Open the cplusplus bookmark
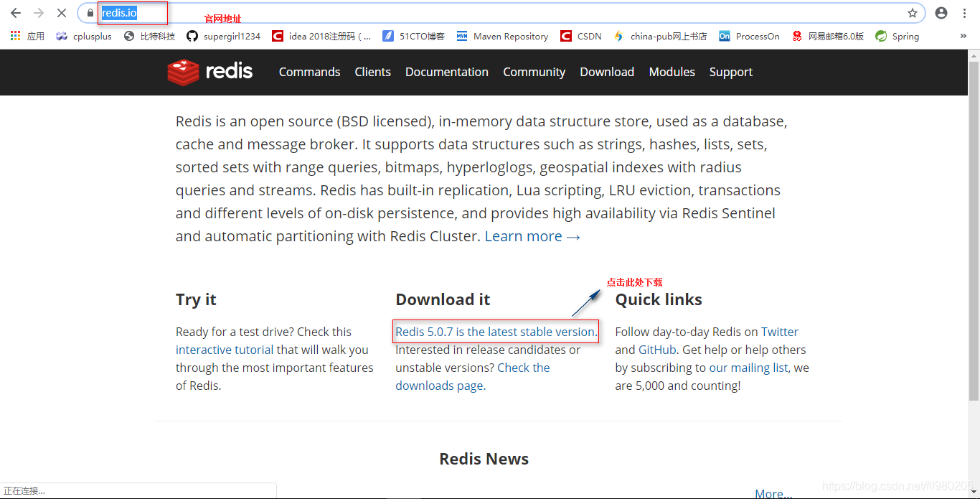The width and height of the screenshot is (980, 499). (84, 36)
